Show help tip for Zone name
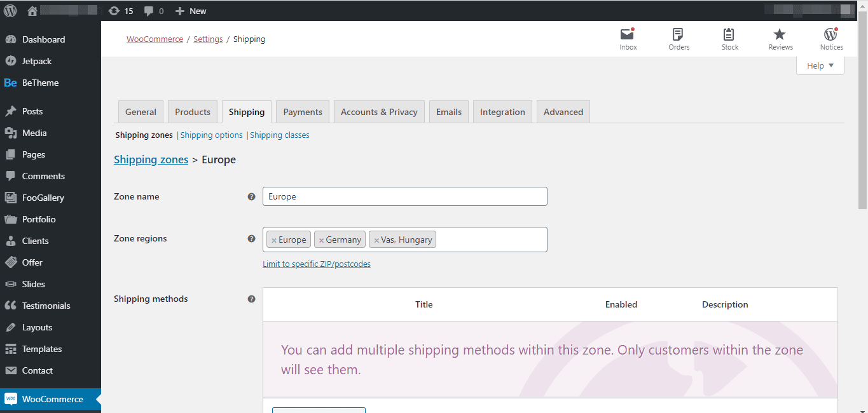 (251, 197)
